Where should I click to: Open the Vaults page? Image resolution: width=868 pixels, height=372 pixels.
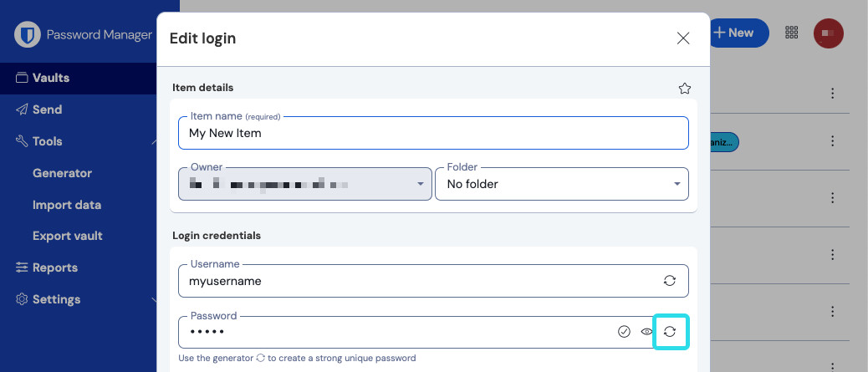[51, 78]
